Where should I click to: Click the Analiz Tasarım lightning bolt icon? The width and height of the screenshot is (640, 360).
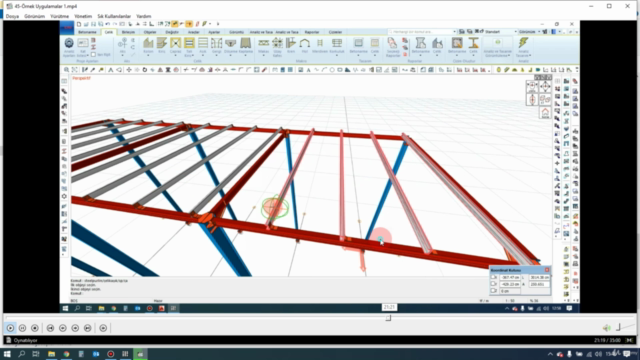(x=523, y=42)
